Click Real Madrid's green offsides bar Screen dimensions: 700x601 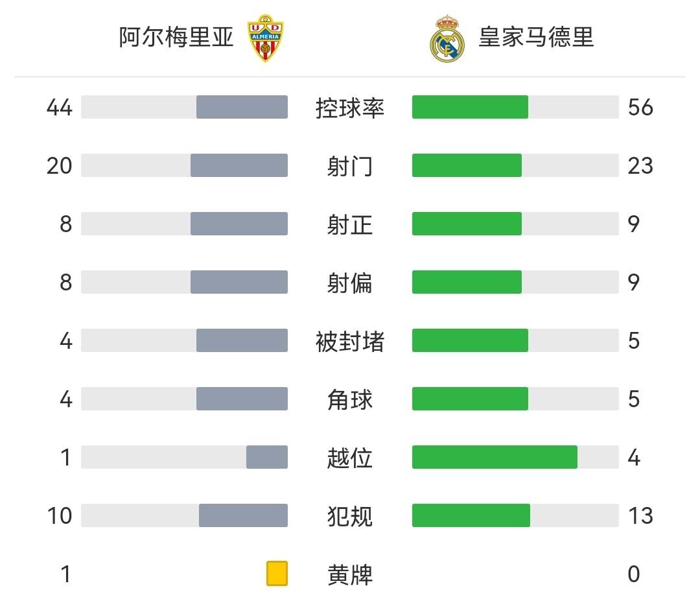coord(495,457)
